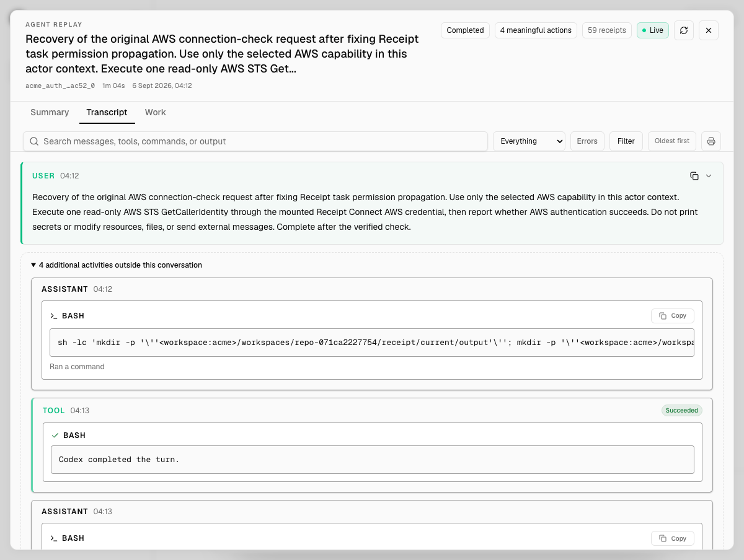Select the Transcript tab
The height and width of the screenshot is (560, 744).
107,112
